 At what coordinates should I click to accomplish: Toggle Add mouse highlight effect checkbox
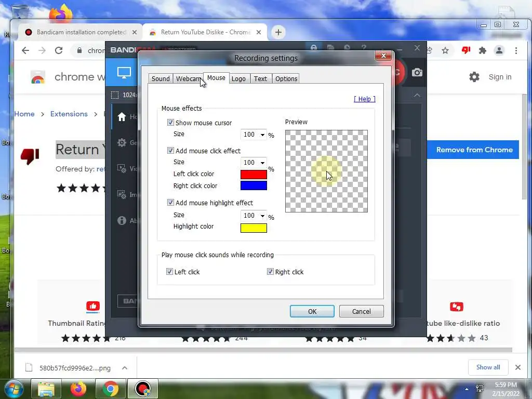(x=170, y=203)
